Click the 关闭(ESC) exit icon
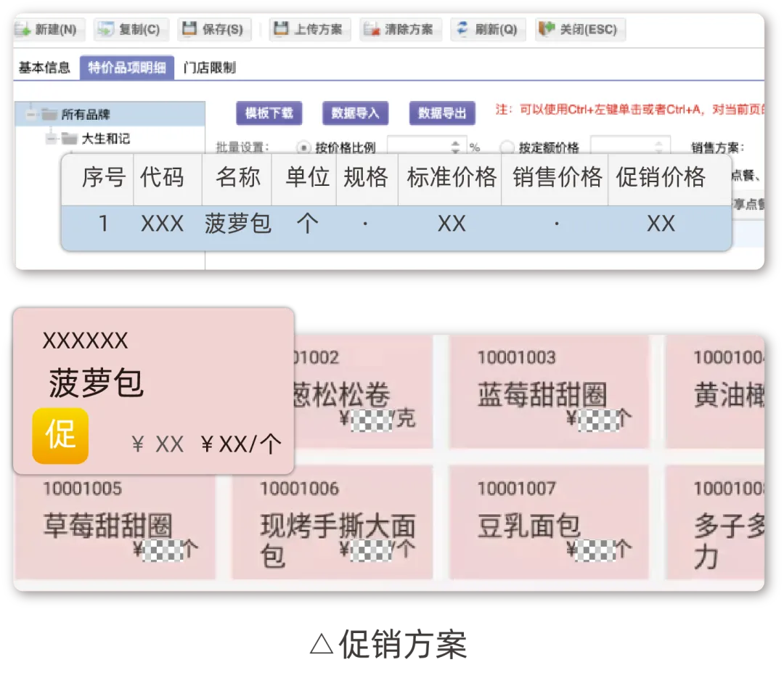The height and width of the screenshot is (681, 784). (547, 30)
